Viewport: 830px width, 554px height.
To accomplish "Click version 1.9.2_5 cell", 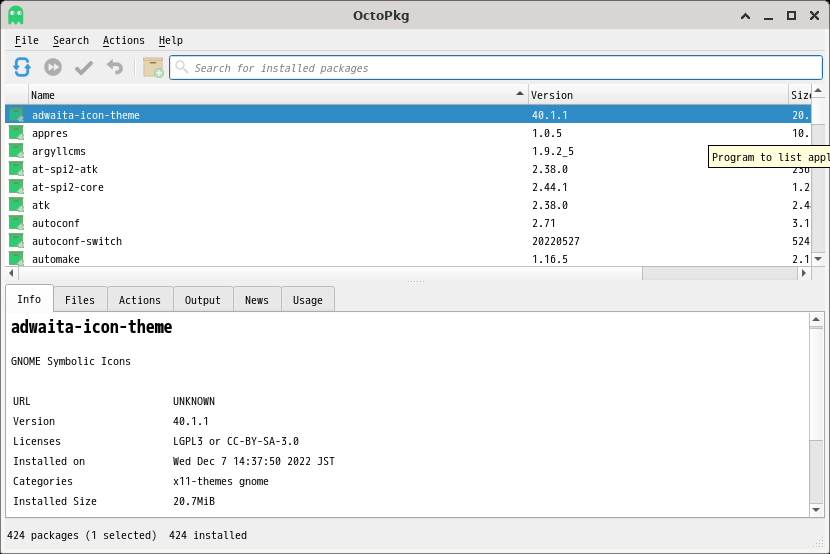I will 553,151.
